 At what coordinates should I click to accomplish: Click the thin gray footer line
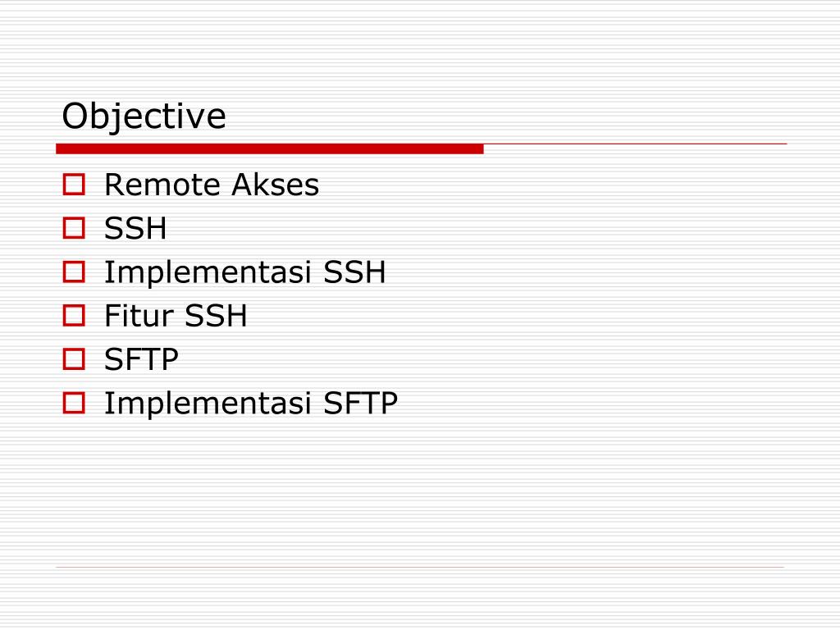[420, 567]
